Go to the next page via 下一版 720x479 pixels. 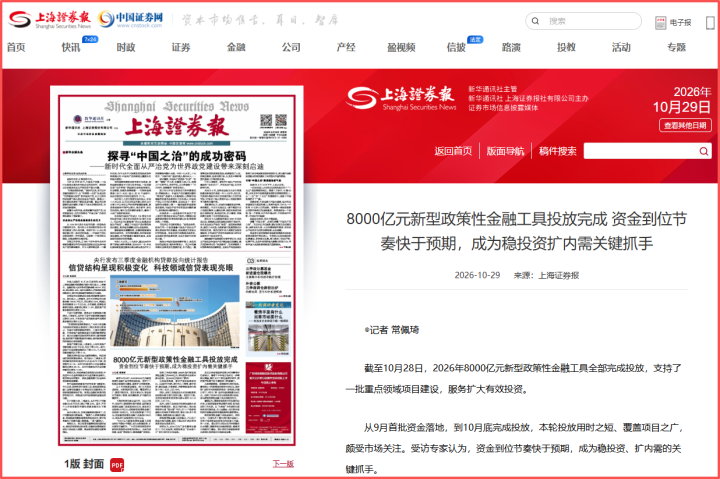(x=283, y=464)
